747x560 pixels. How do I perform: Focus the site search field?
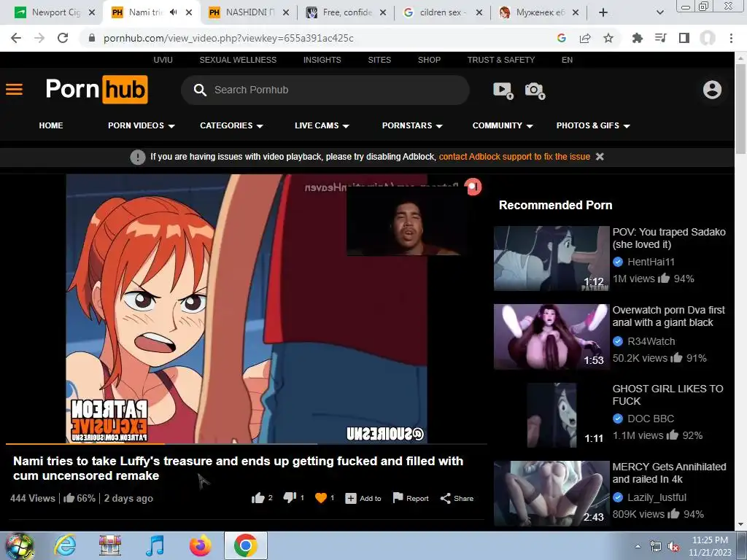coord(325,90)
